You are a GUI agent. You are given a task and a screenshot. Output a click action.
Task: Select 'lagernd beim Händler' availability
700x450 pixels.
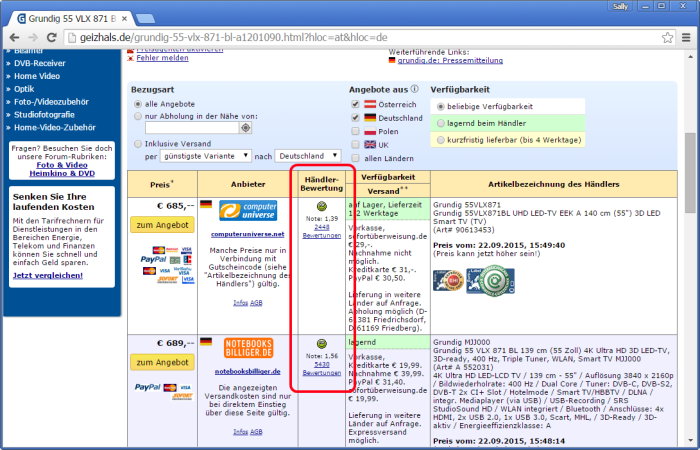(441, 123)
